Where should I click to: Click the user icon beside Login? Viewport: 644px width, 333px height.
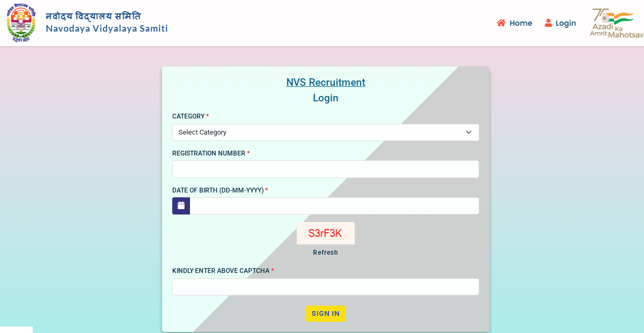548,23
